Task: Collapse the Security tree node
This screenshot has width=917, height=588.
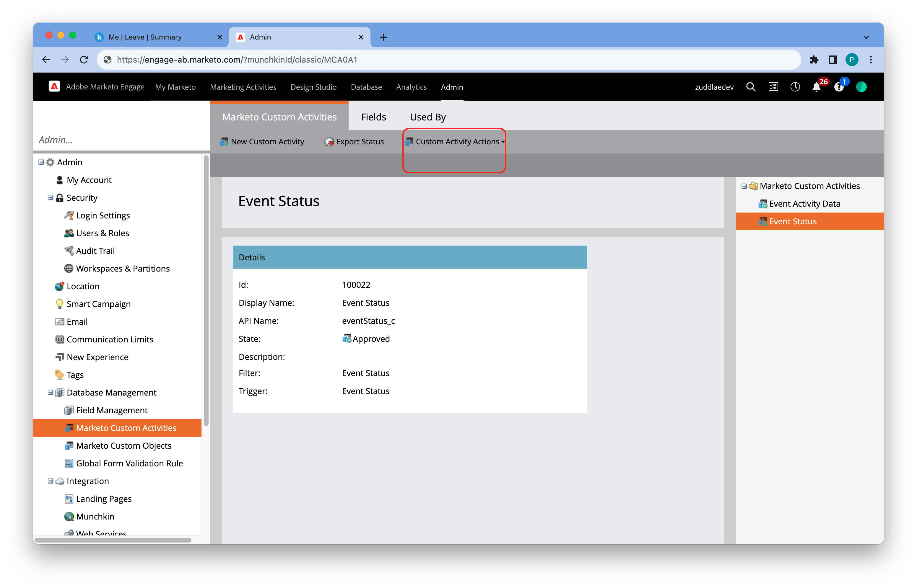Action: pos(51,198)
